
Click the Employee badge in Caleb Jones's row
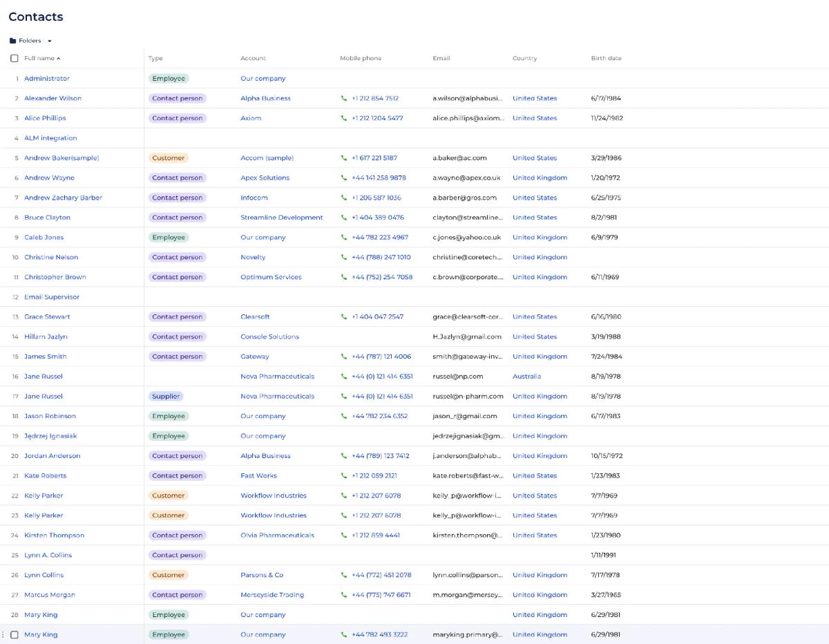tap(169, 238)
